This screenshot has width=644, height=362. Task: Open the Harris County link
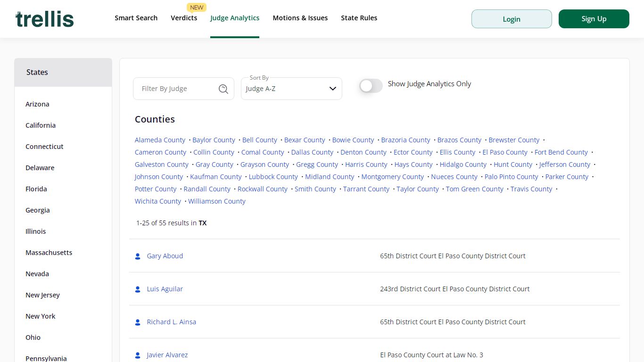pos(366,165)
